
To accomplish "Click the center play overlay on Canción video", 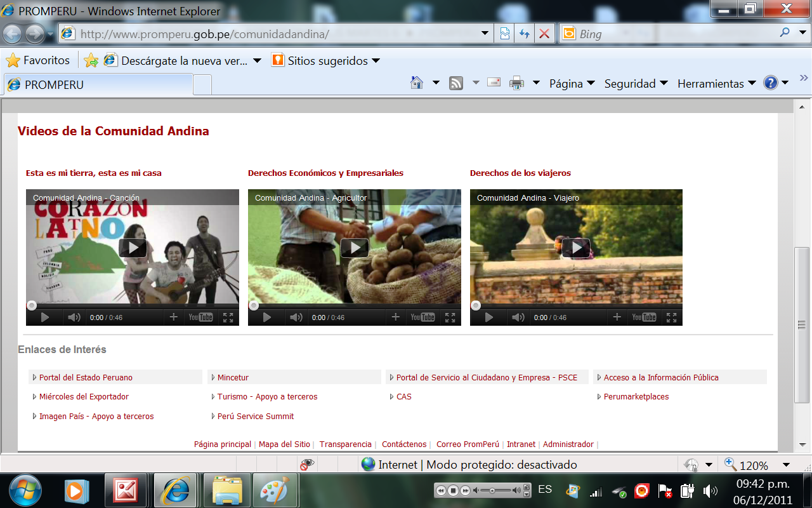I will (x=133, y=248).
